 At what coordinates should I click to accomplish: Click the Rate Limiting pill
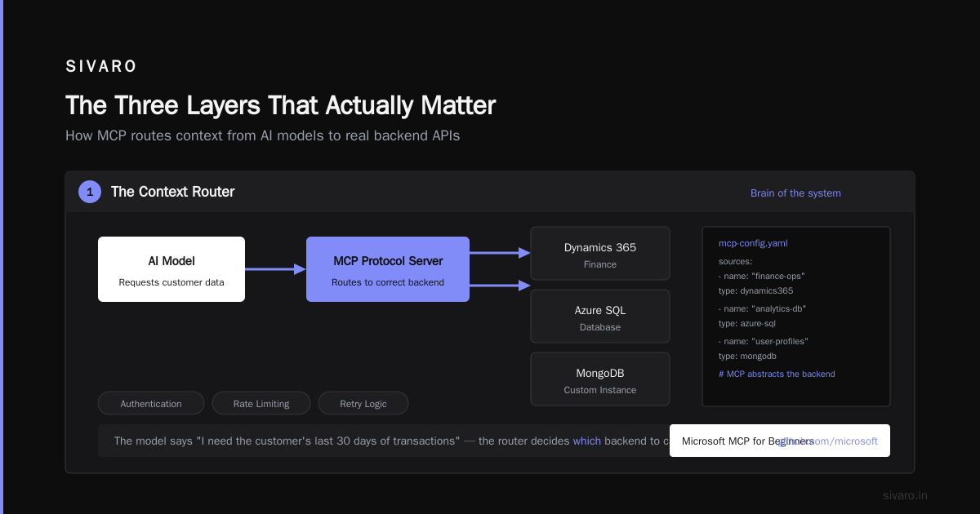pos(261,404)
